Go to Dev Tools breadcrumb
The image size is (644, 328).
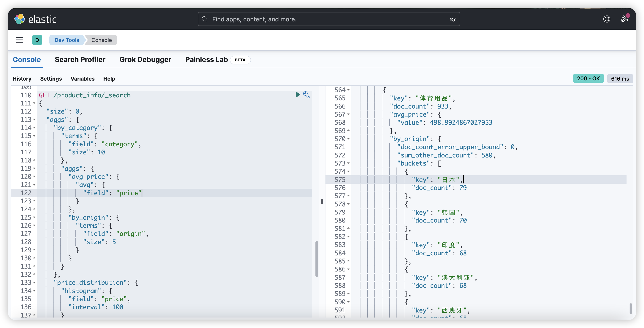click(x=67, y=40)
